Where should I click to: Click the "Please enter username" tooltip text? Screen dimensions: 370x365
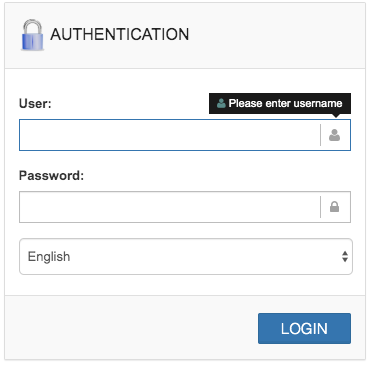pos(285,103)
